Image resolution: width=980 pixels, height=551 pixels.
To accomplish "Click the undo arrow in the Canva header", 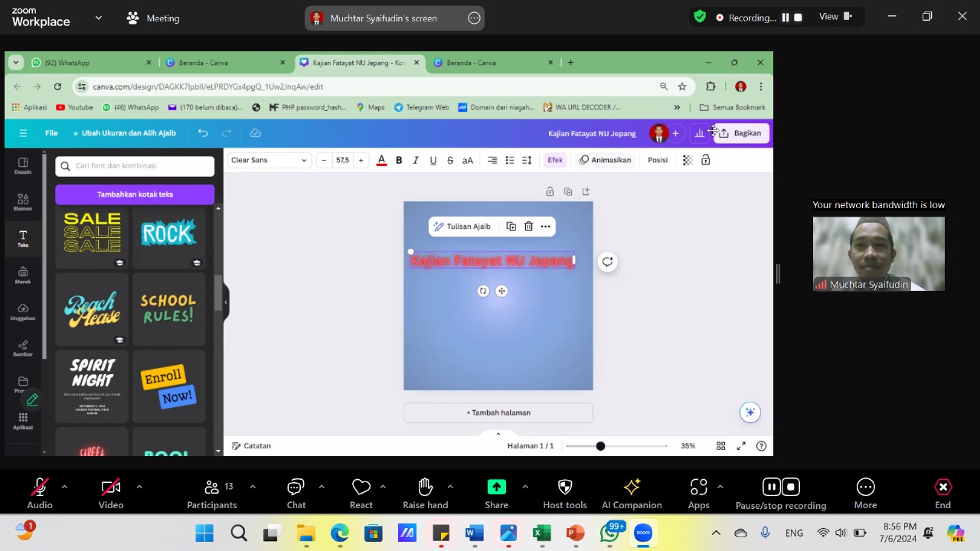I will pyautogui.click(x=203, y=133).
